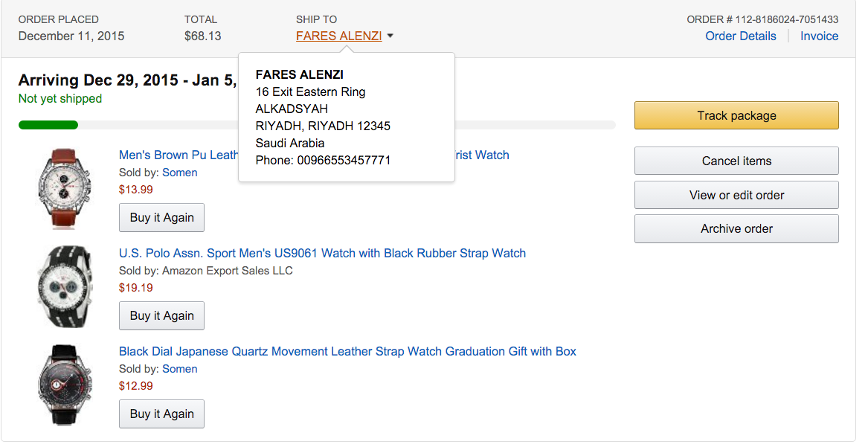
Task: Open U.S. Polo Assn. Sport watch title link
Action: [x=322, y=254]
